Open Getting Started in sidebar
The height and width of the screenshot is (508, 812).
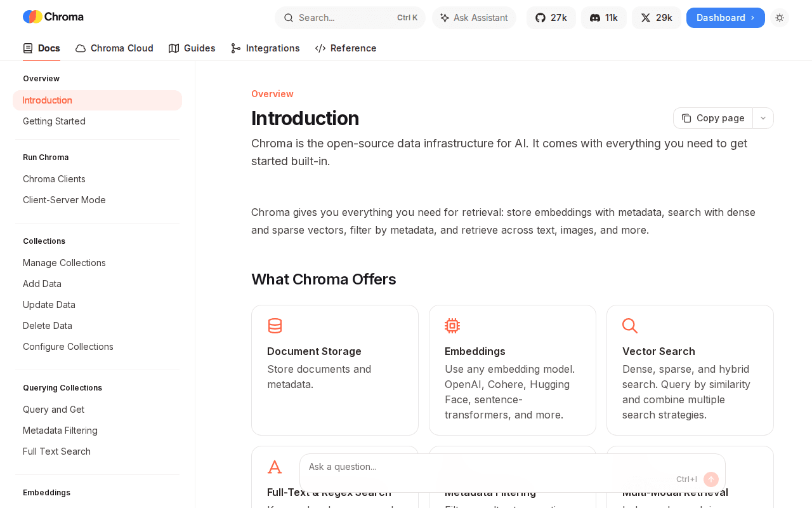point(54,121)
